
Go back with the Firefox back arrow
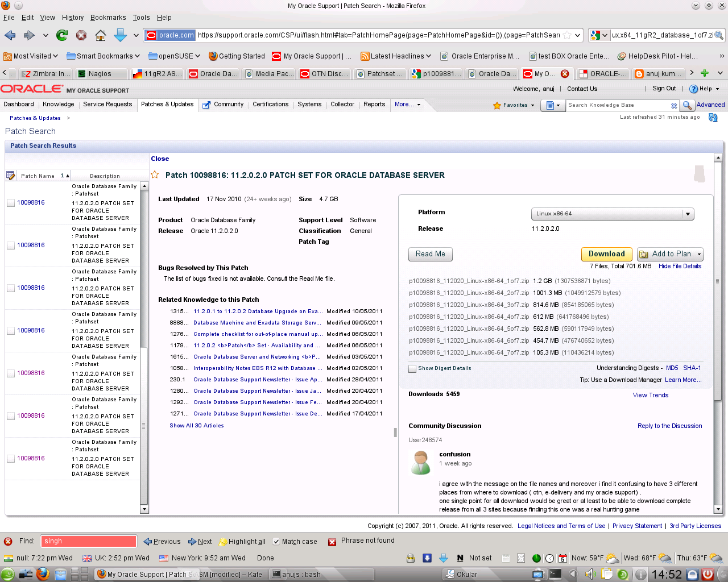(10, 35)
